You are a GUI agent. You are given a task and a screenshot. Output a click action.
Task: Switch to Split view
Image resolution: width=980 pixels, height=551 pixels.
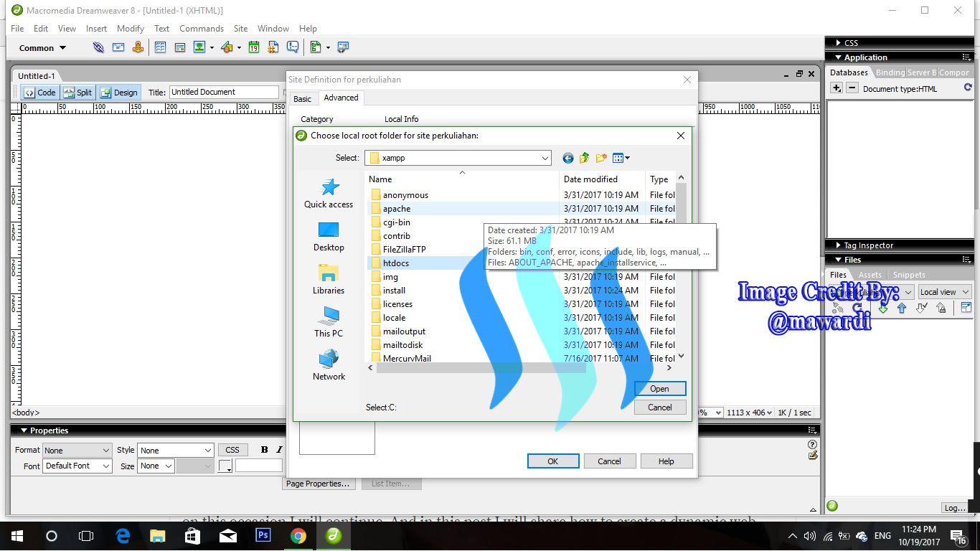pyautogui.click(x=77, y=92)
